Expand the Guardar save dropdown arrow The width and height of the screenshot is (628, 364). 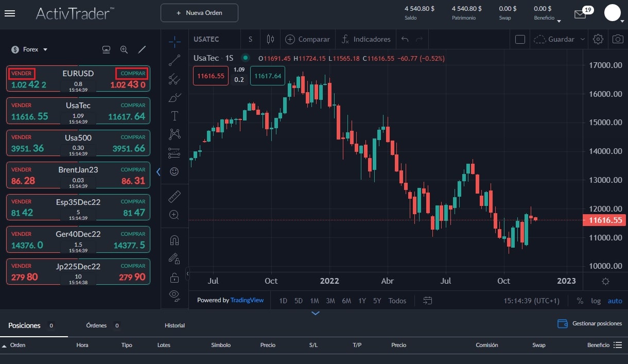(x=582, y=39)
